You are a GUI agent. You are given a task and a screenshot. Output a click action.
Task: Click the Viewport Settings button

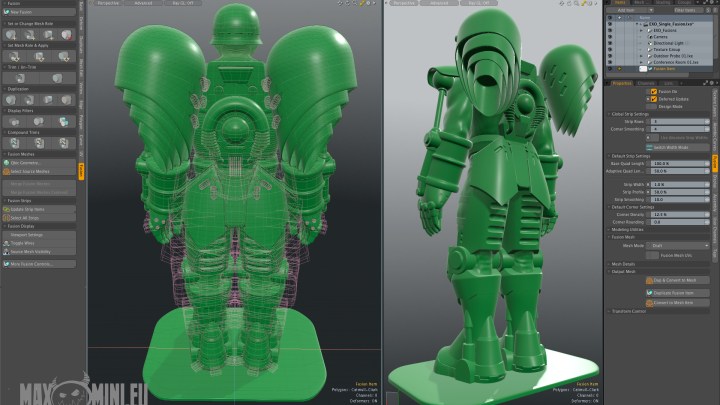(x=39, y=235)
